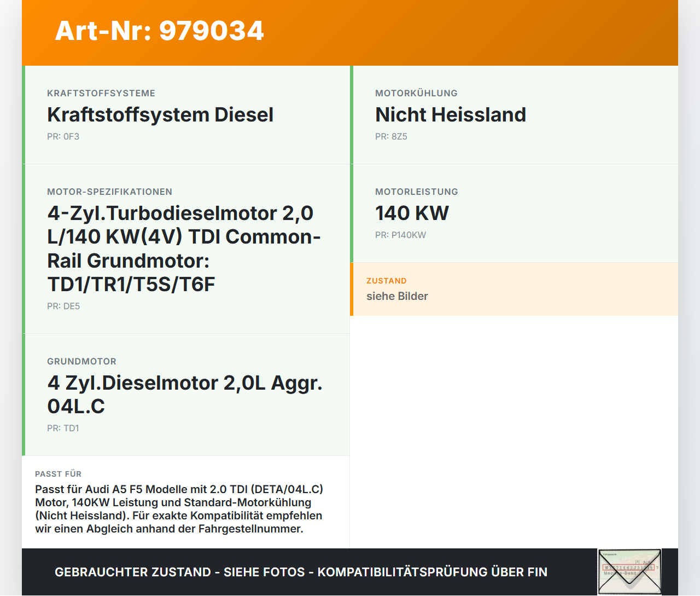
Task: Select the PR: DE5 code text
Action: tap(63, 306)
